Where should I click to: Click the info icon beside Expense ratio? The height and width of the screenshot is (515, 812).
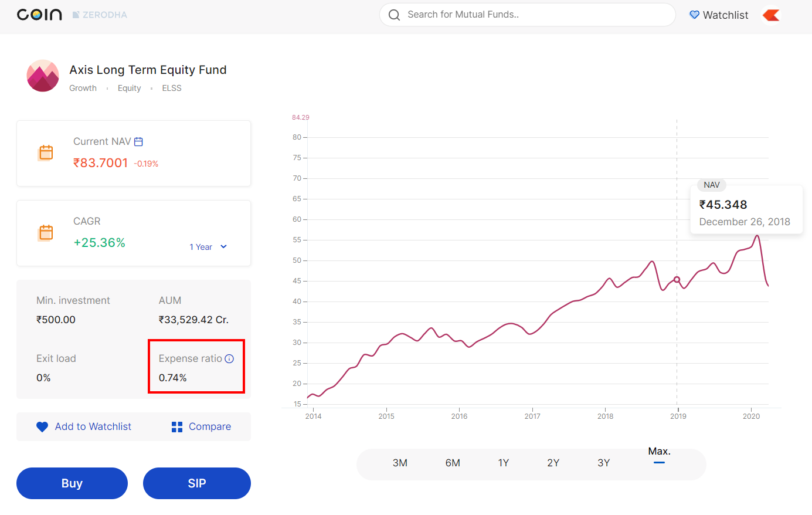click(229, 358)
